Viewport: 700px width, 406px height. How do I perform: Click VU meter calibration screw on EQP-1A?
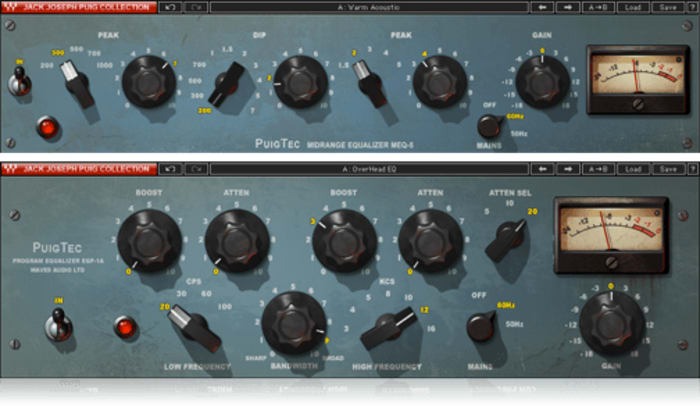(x=611, y=263)
